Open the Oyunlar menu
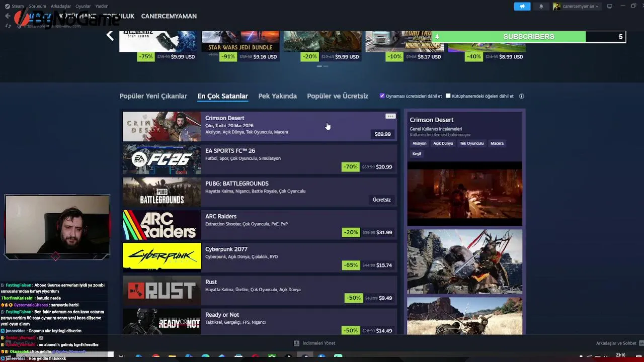The height and width of the screenshot is (362, 644). click(83, 7)
